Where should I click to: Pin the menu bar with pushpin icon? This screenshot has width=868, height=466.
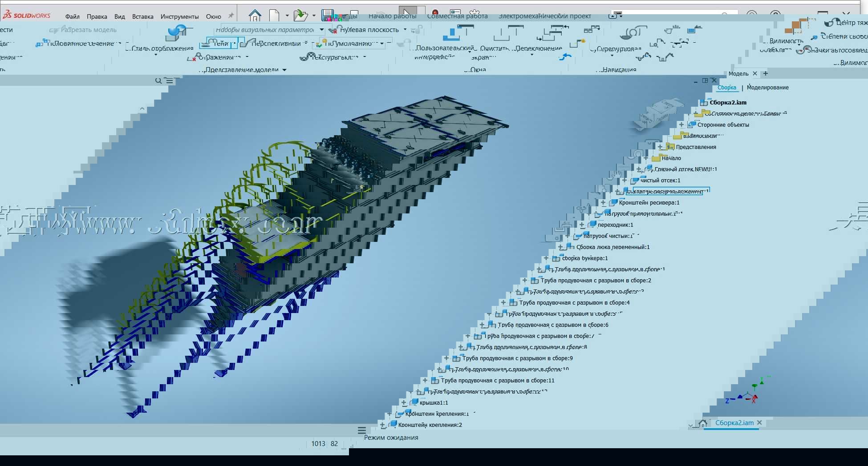coord(231,16)
